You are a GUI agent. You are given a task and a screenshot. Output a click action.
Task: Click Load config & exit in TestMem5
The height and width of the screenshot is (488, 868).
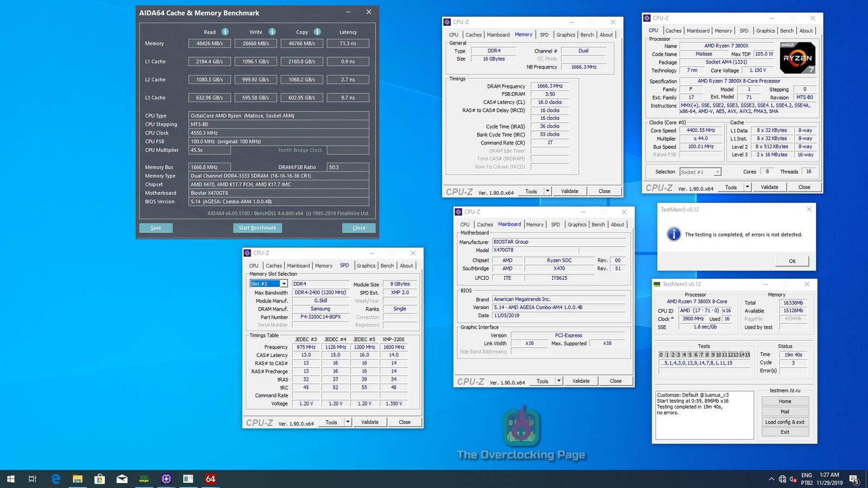784,422
